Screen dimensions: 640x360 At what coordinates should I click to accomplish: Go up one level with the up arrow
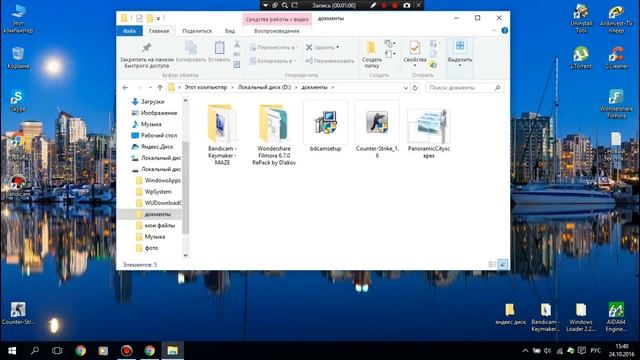click(160, 87)
